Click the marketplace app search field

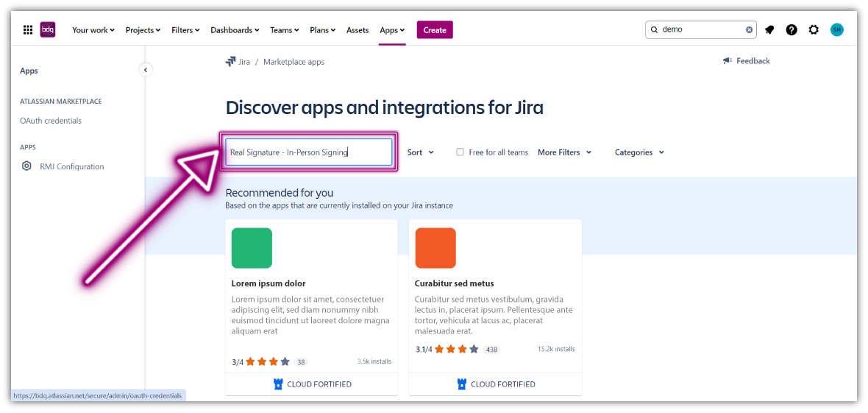[308, 152]
